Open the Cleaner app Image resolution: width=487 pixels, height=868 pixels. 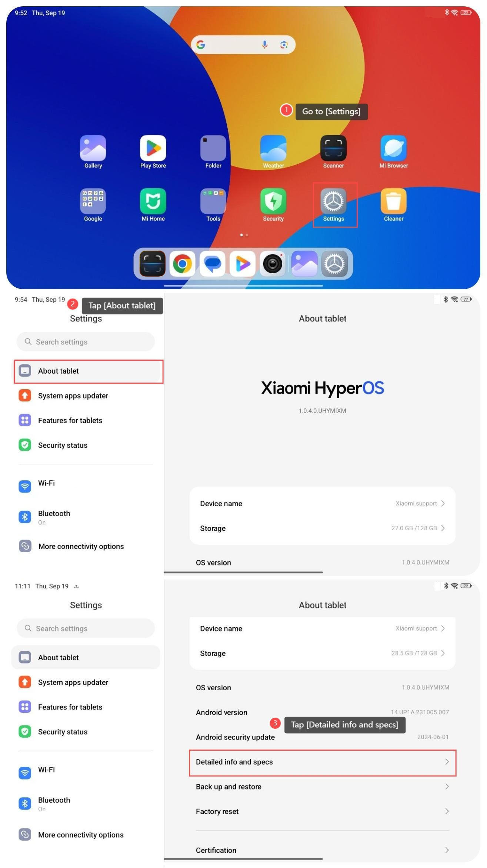[x=393, y=201]
